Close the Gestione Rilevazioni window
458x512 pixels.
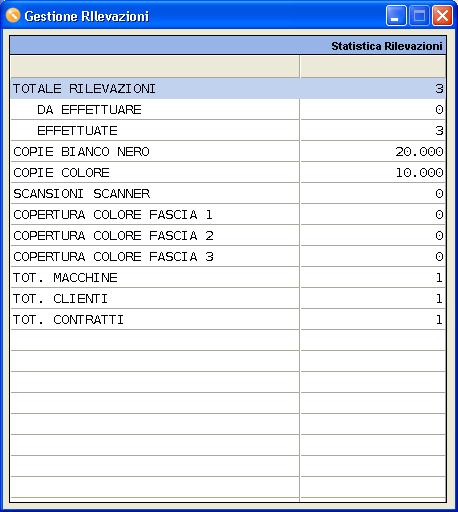(442, 15)
